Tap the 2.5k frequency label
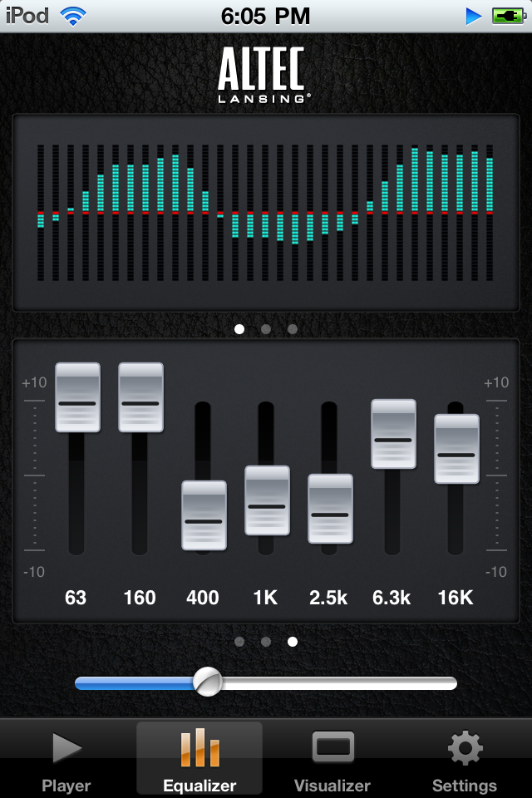Viewport: 532px width, 798px height. click(328, 598)
